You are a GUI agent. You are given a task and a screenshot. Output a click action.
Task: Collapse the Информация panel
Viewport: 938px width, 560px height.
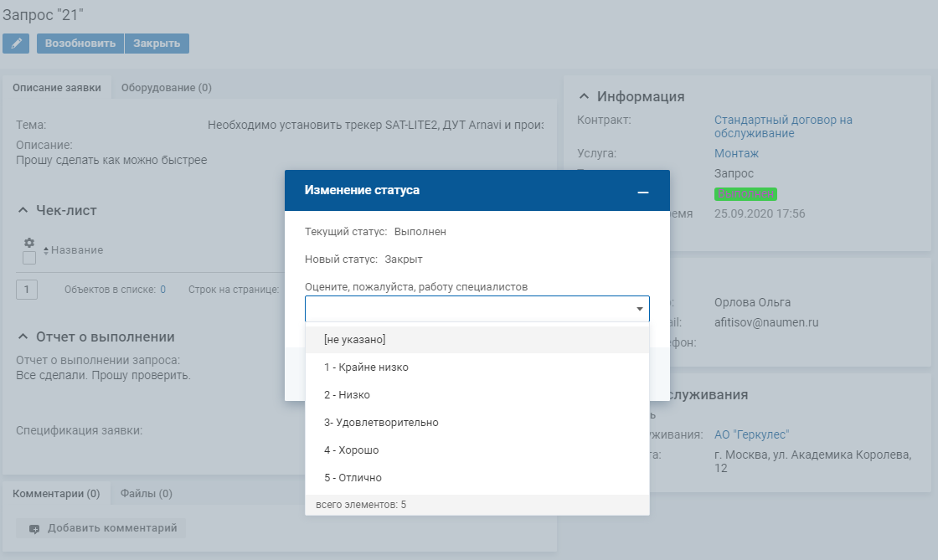[584, 96]
